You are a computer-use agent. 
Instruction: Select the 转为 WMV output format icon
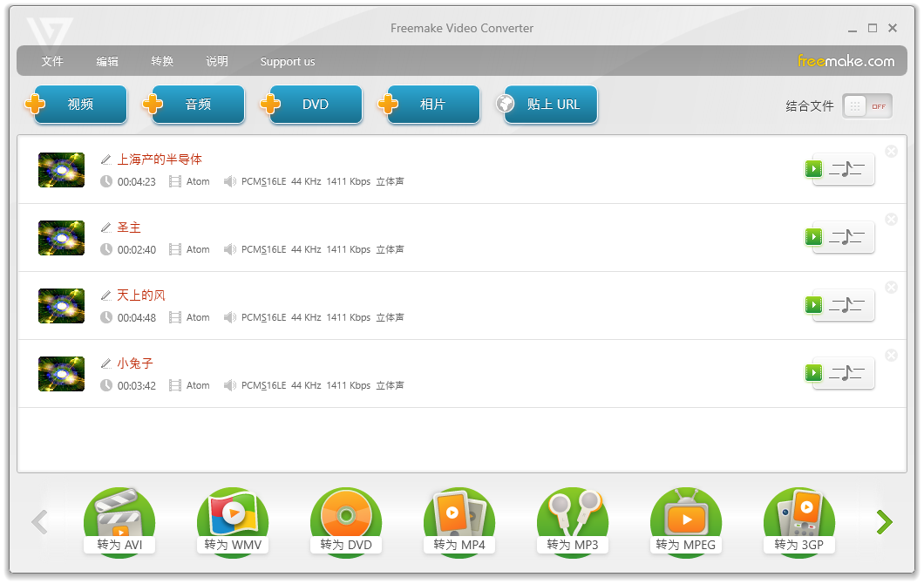point(233,519)
